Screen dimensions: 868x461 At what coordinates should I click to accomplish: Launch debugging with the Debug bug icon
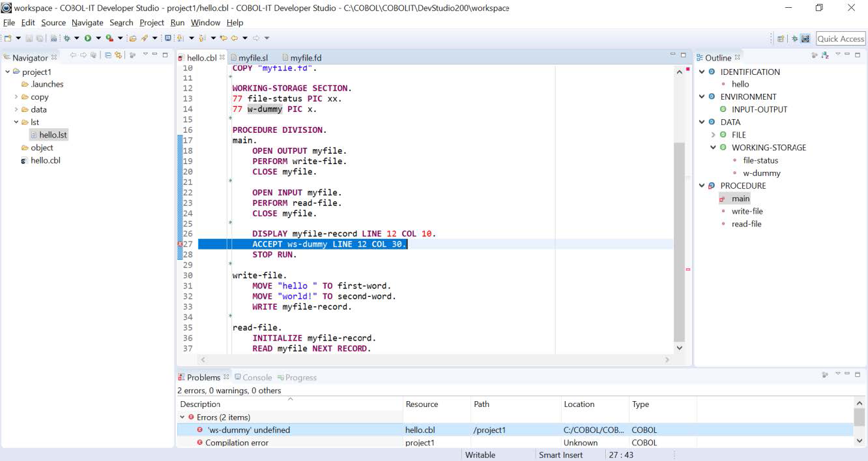[67, 37]
